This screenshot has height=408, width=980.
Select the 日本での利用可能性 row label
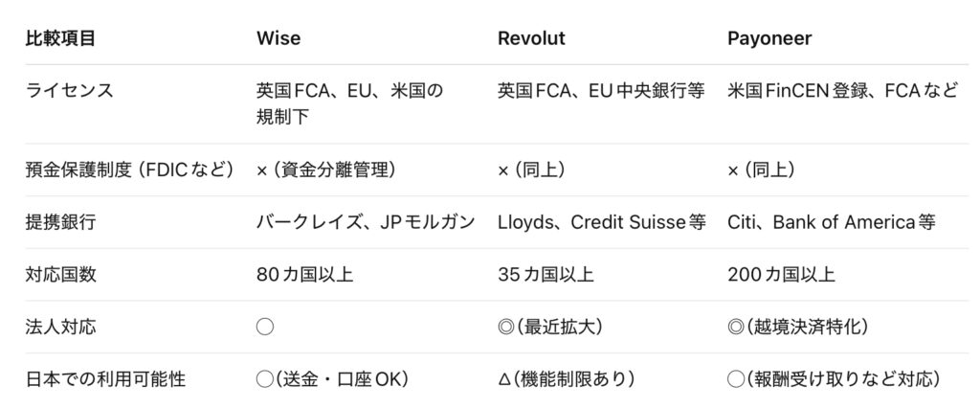coord(105,379)
